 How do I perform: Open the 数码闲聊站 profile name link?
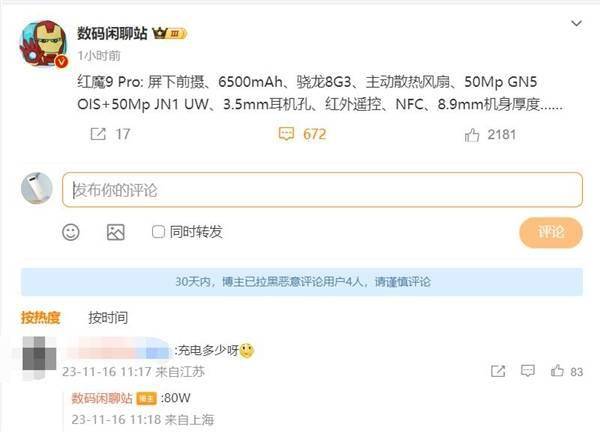(112, 33)
